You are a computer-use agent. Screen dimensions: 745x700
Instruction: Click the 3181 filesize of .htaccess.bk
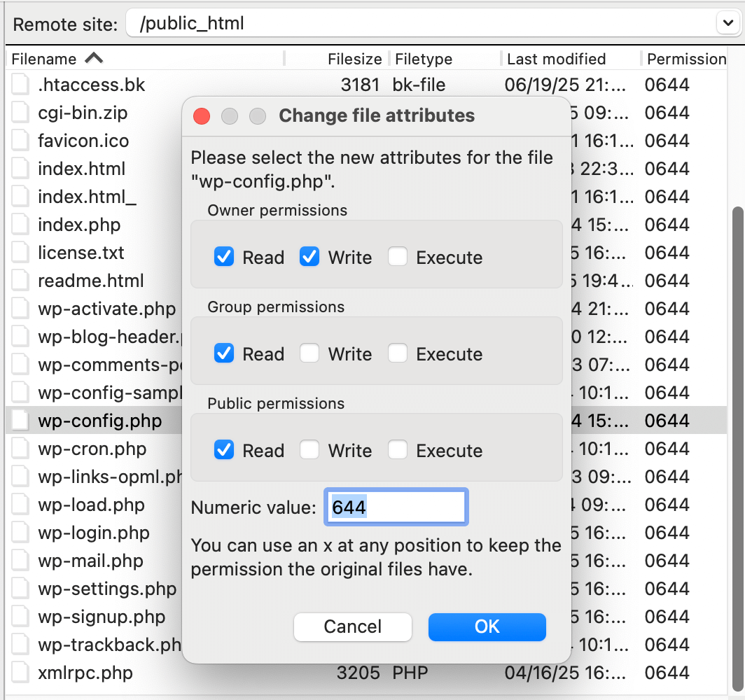[x=360, y=85]
